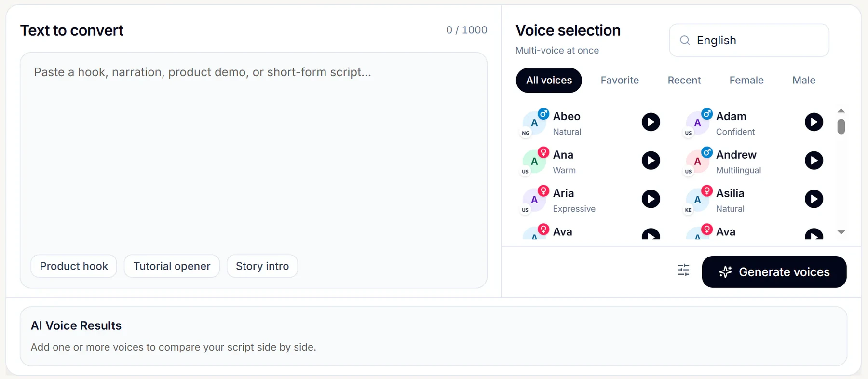Image resolution: width=868 pixels, height=379 pixels.
Task: Open voice settings sliders icon
Action: pyautogui.click(x=683, y=270)
